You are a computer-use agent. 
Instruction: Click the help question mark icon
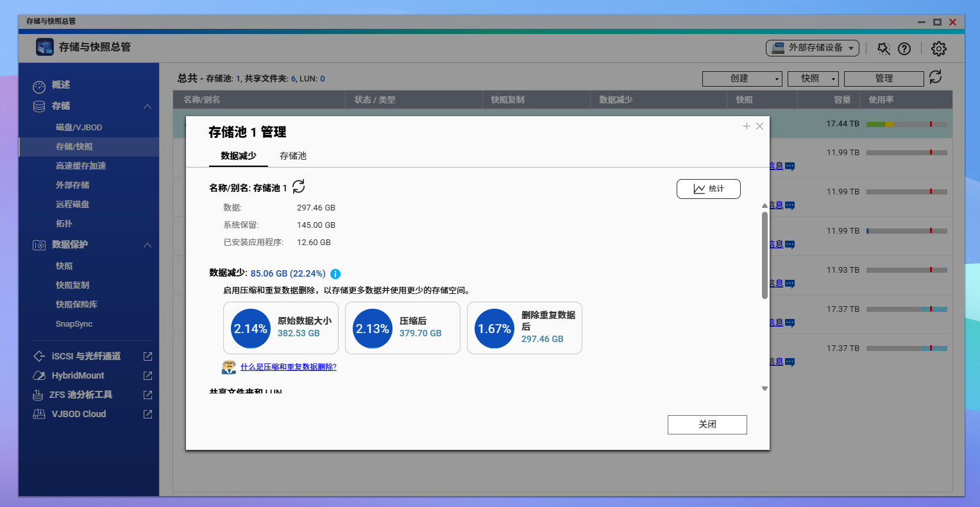pyautogui.click(x=904, y=48)
